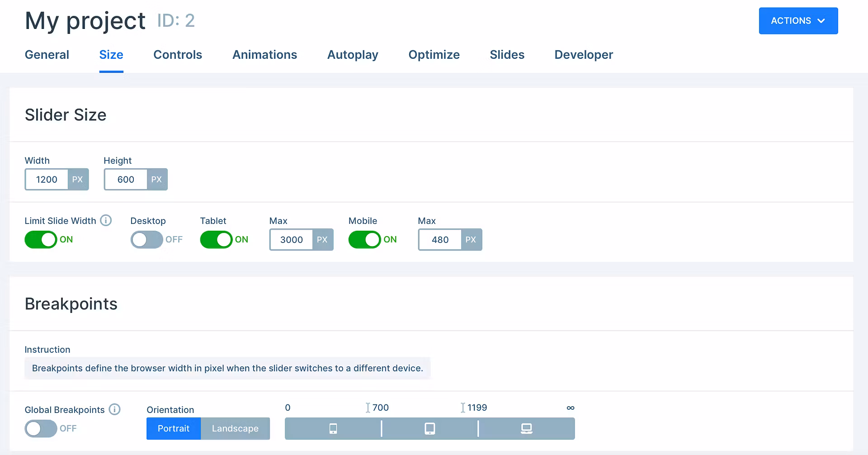Open the Animations tab
The width and height of the screenshot is (868, 455).
[x=264, y=55]
